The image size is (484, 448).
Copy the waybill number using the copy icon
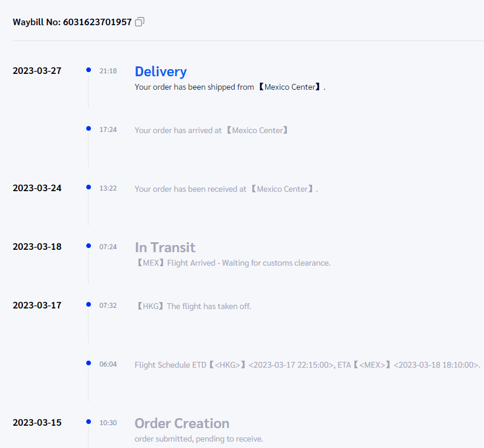click(x=140, y=22)
